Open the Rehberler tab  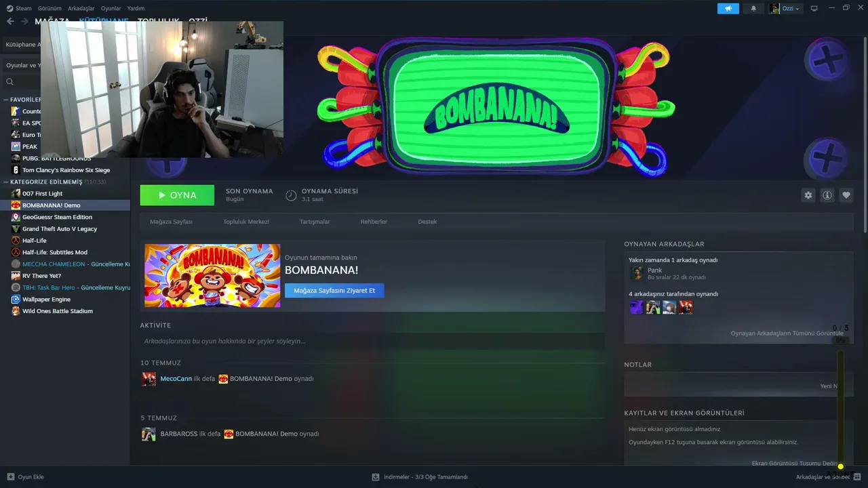tap(374, 222)
